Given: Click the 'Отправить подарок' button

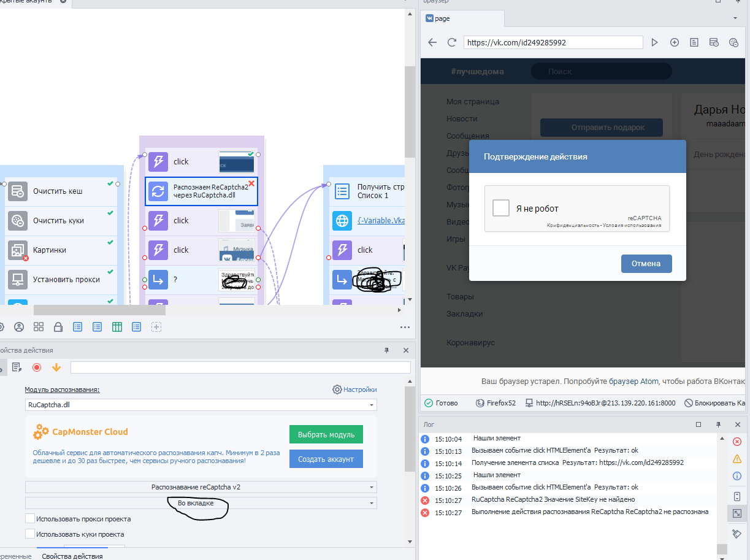Looking at the screenshot, I should pos(601,128).
